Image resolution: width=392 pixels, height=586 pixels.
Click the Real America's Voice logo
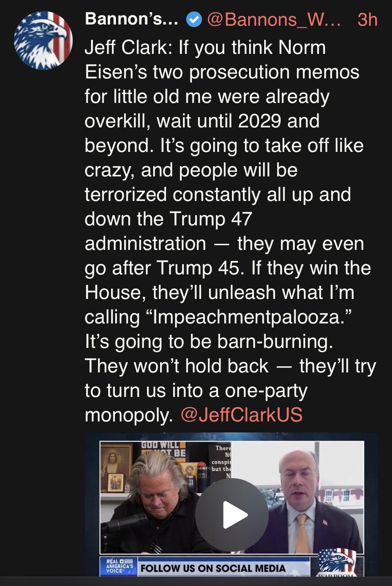(x=119, y=566)
